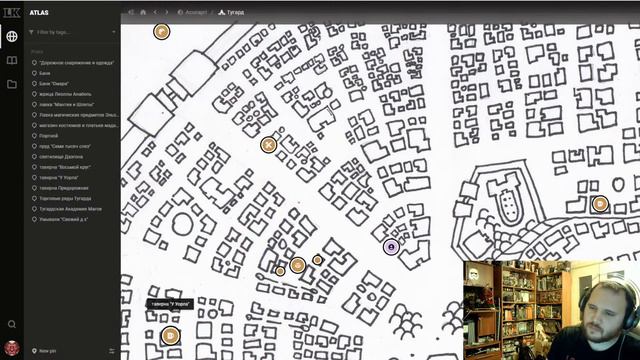
Task: Open the user avatar menu
Action: click(x=12, y=348)
